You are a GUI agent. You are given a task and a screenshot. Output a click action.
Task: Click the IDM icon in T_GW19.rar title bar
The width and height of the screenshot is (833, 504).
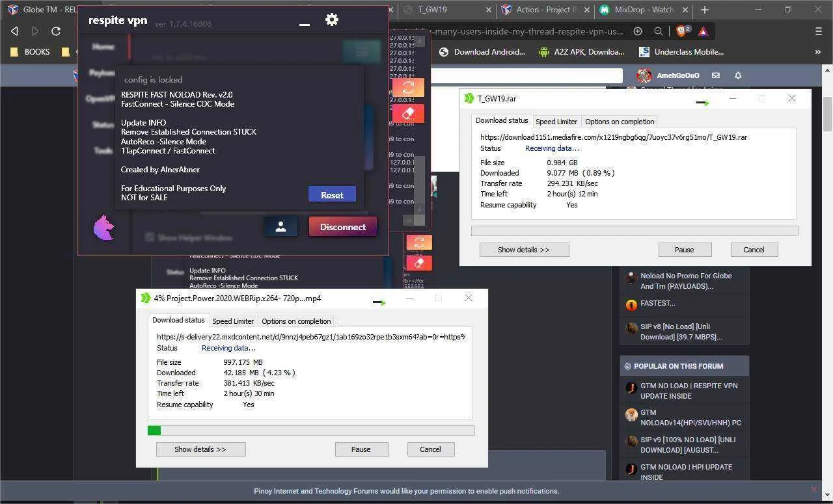469,98
